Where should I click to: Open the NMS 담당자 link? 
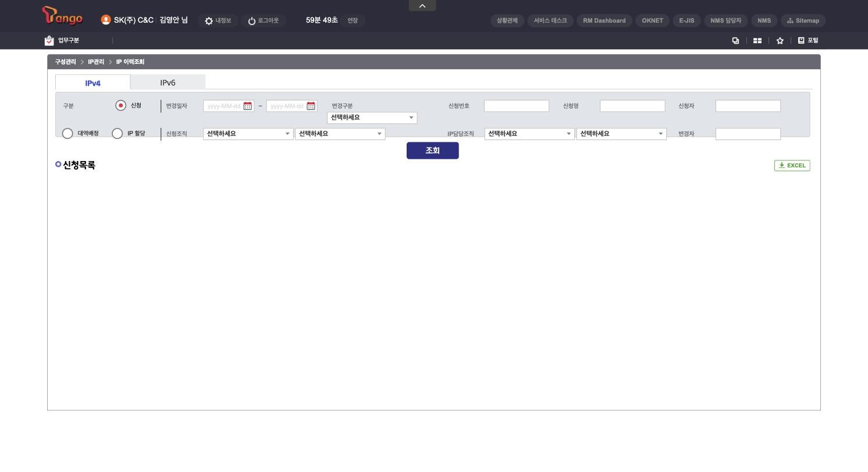(x=726, y=20)
